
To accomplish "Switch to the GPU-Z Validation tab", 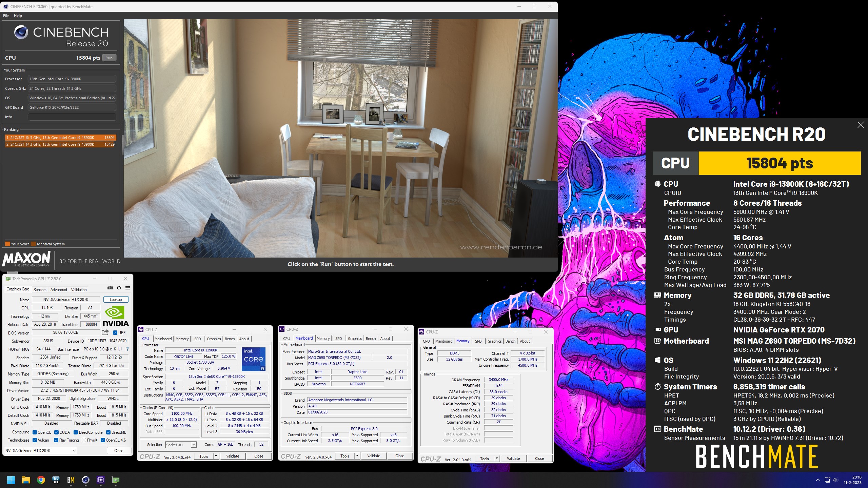I will coord(79,289).
